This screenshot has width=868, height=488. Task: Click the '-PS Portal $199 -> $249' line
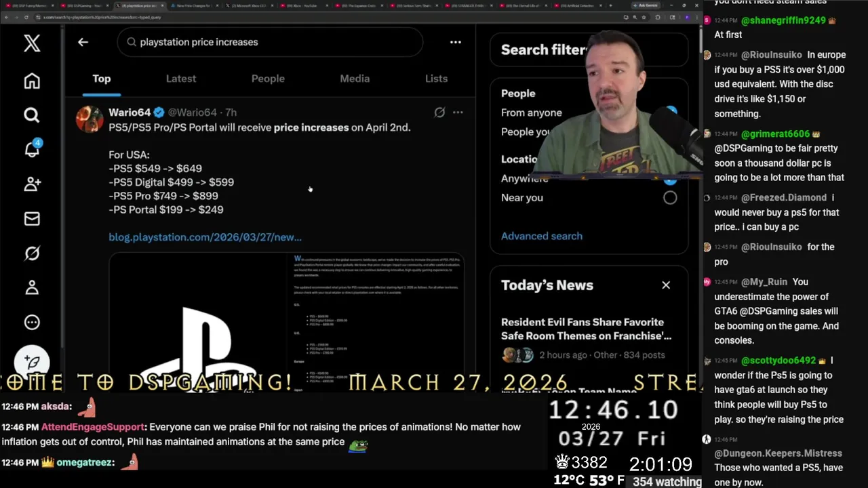[166, 210]
